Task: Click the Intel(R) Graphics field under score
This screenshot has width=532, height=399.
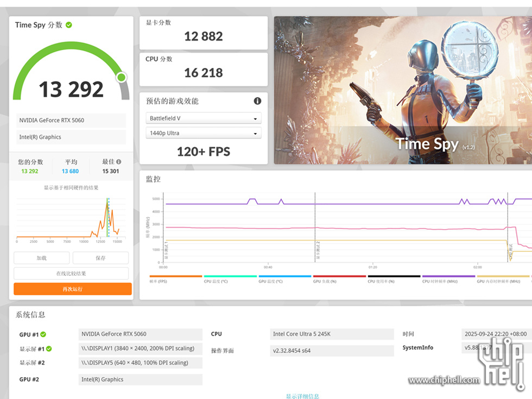Action: click(x=71, y=137)
